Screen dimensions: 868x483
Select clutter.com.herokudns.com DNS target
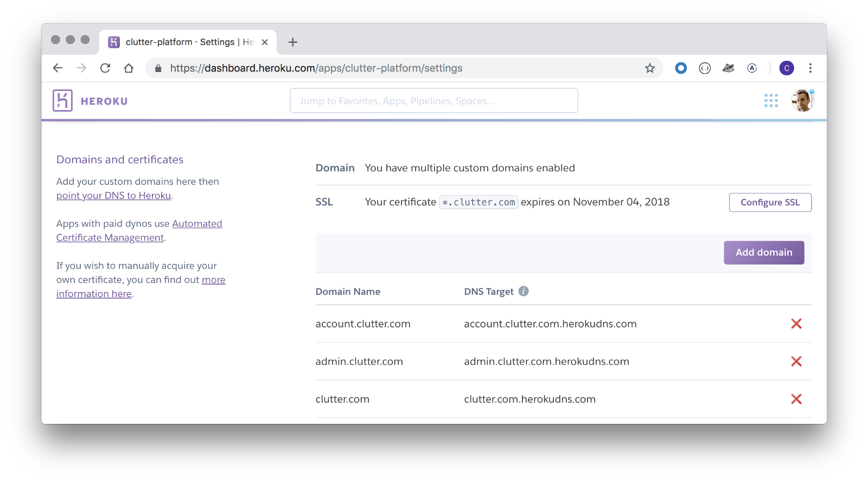click(529, 399)
